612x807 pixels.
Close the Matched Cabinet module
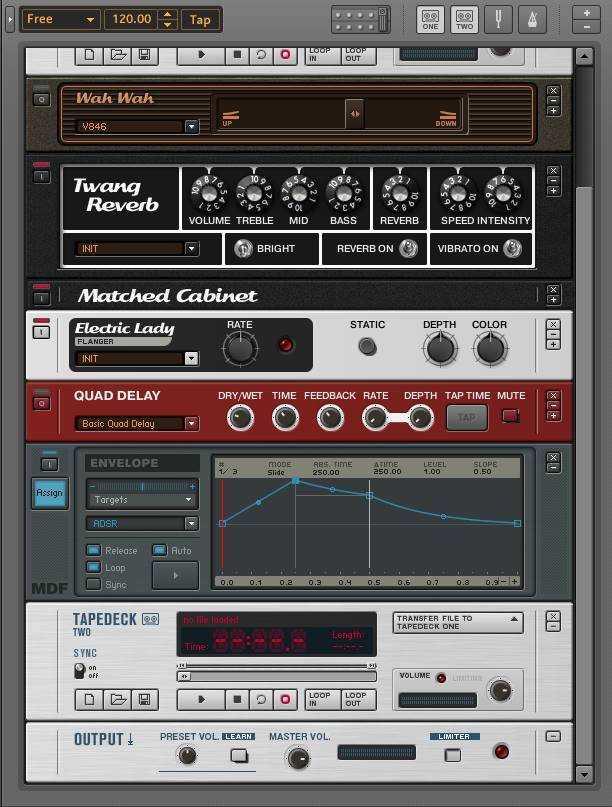point(553,289)
